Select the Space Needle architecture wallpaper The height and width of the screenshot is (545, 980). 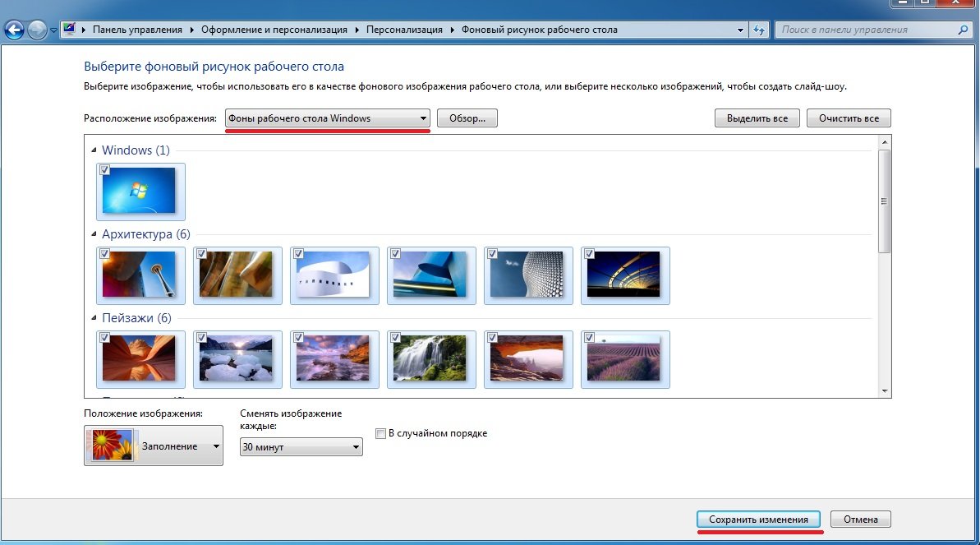140,275
